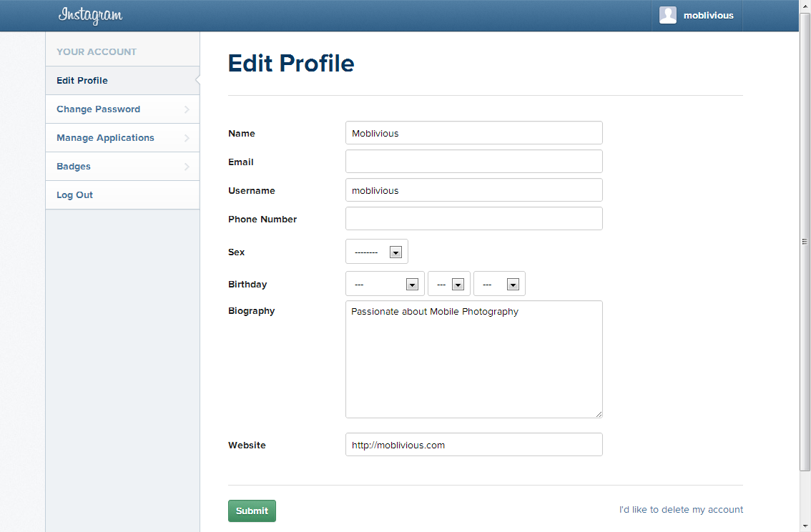811x532 pixels.
Task: Switch to the Change Password section
Action: pos(98,109)
